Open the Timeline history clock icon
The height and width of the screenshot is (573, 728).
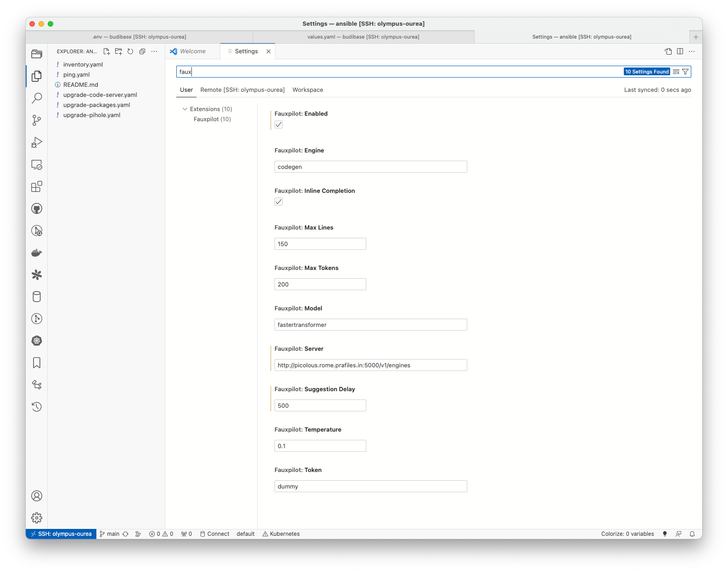tap(37, 407)
